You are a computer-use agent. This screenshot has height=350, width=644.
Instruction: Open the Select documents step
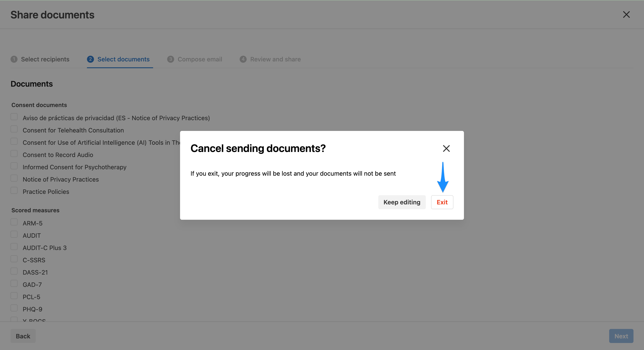click(x=118, y=59)
